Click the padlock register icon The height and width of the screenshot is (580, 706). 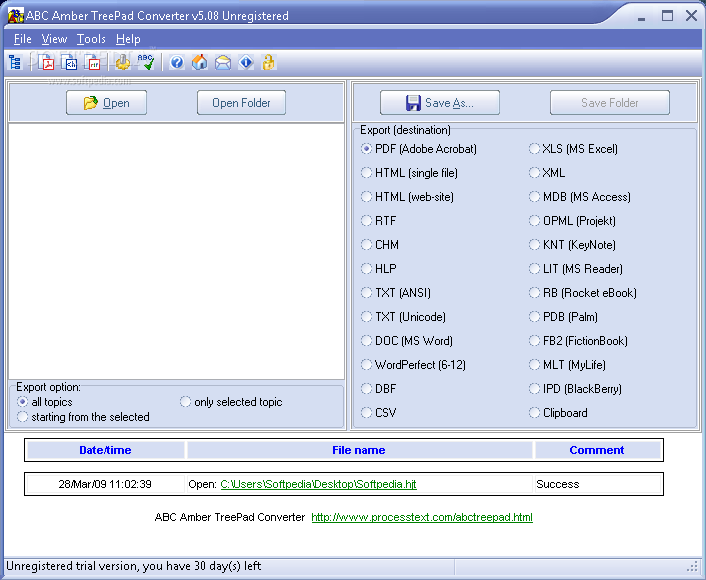click(x=268, y=62)
